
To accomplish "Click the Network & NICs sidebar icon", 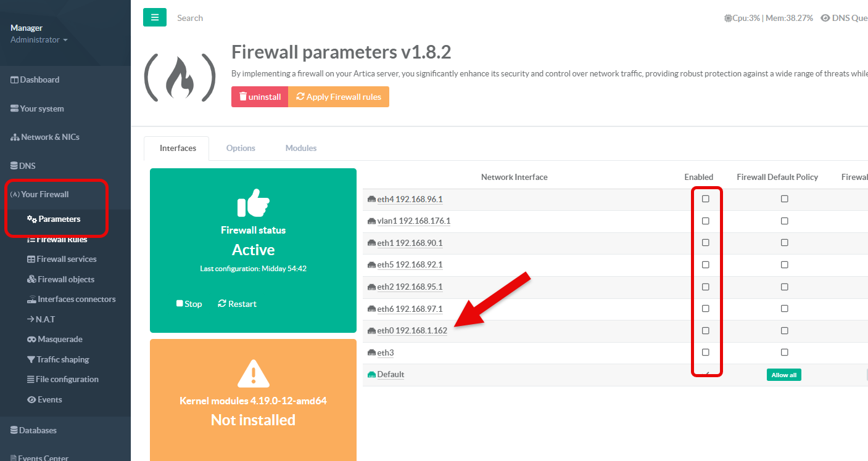I will click(15, 137).
